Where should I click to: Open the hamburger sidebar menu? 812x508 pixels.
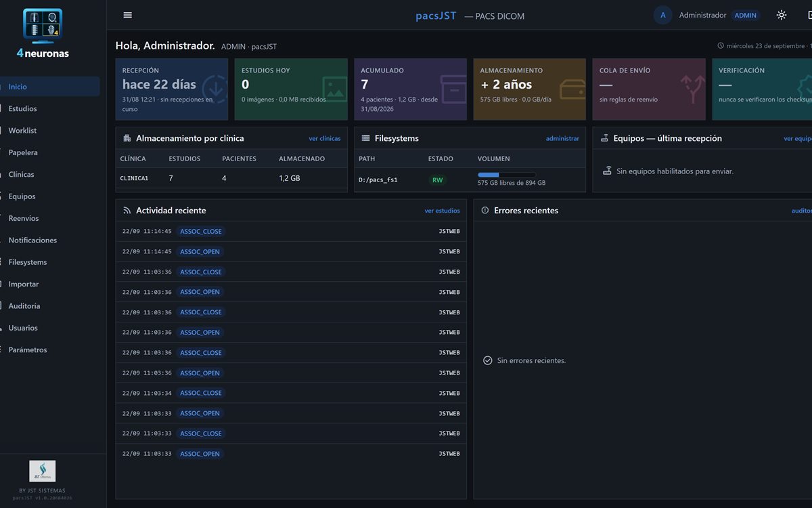(x=128, y=15)
